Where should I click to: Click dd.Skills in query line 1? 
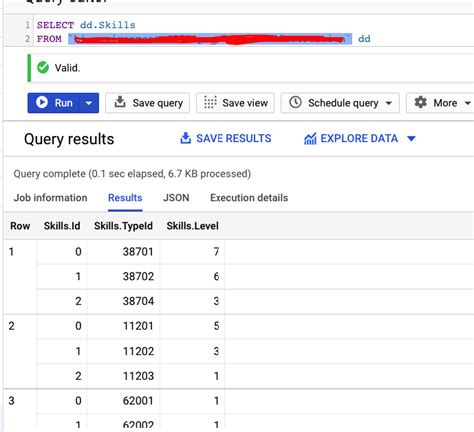pyautogui.click(x=108, y=25)
